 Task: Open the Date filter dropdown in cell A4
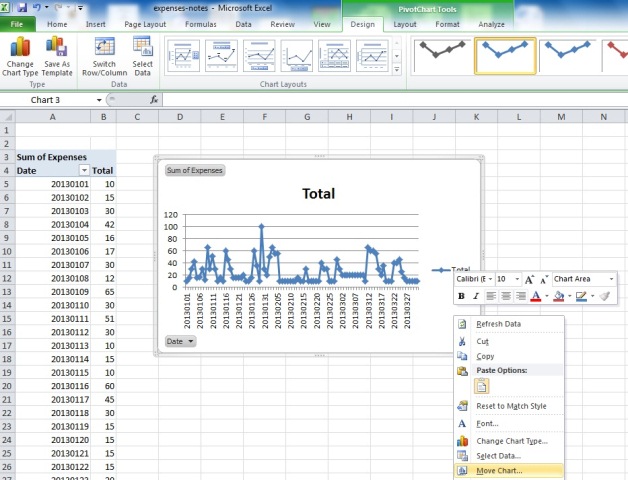pyautogui.click(x=84, y=171)
